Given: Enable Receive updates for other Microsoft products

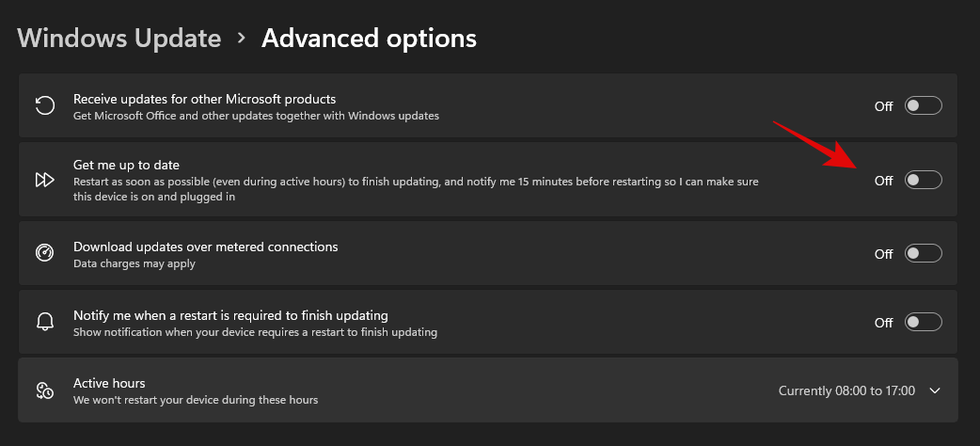Looking at the screenshot, I should point(923,106).
